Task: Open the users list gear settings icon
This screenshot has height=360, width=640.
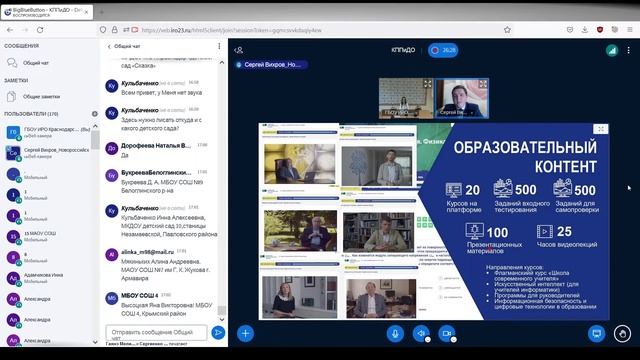Action: pos(95,114)
